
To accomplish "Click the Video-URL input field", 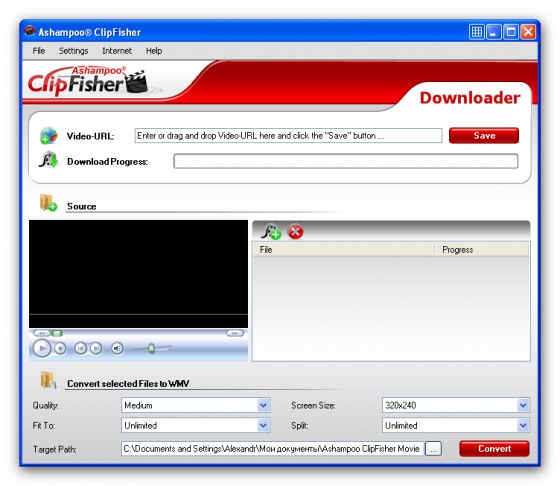I will (288, 136).
